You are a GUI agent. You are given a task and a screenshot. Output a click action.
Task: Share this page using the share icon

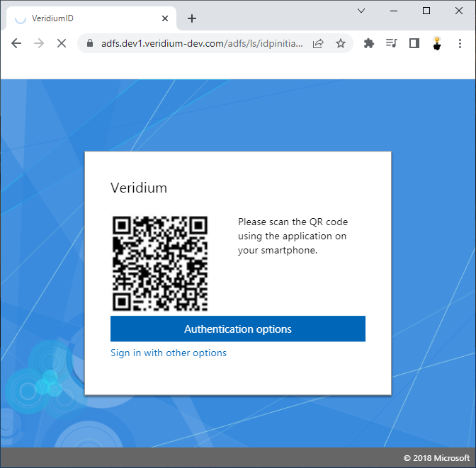click(318, 43)
